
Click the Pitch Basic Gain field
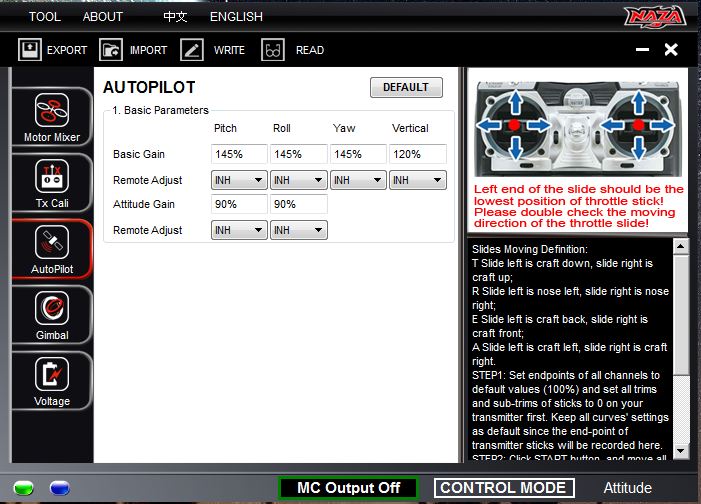point(239,154)
